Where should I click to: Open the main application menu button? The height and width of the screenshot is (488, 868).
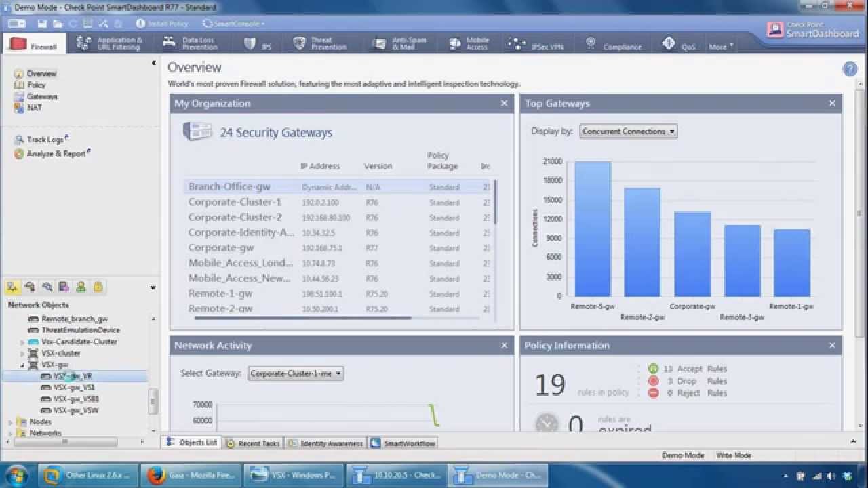17,24
